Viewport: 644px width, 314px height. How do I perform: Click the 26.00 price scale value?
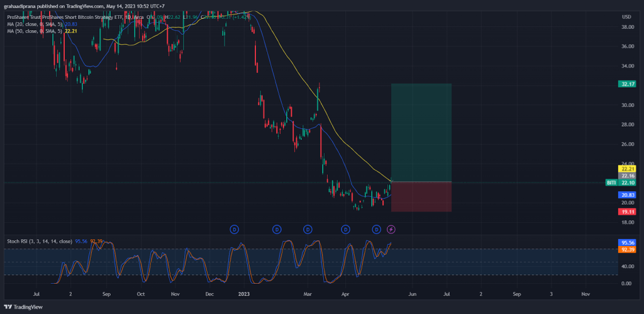pos(627,144)
